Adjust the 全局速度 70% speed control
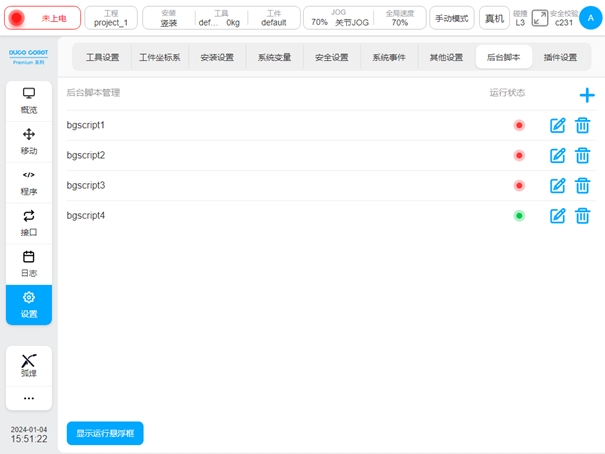This screenshot has width=605, height=454. coord(399,18)
